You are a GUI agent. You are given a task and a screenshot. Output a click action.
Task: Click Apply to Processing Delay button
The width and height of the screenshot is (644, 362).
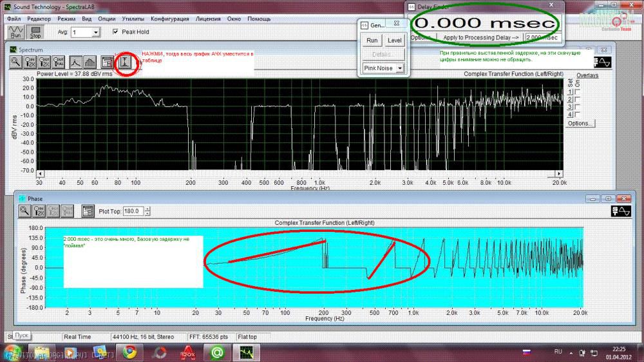480,37
